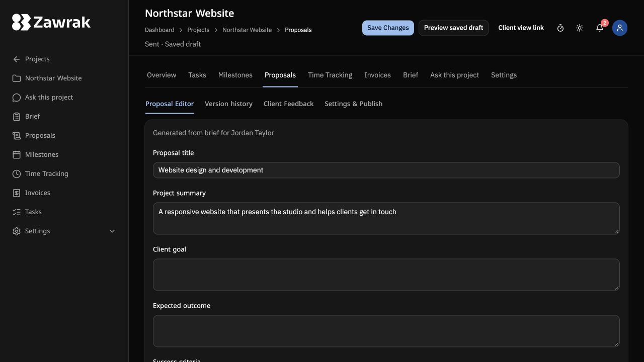Click the clock icon beside Time Tracking in sidebar
The width and height of the screenshot is (644, 362).
tap(17, 173)
